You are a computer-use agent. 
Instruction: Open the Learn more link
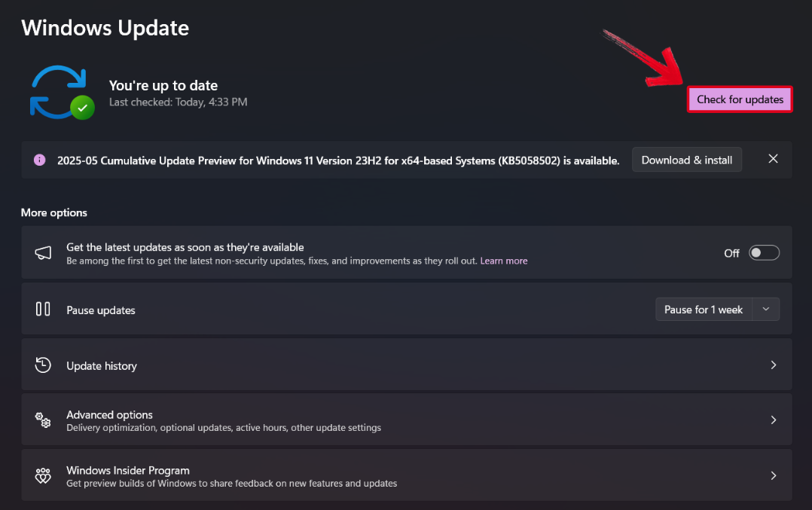pyautogui.click(x=503, y=261)
